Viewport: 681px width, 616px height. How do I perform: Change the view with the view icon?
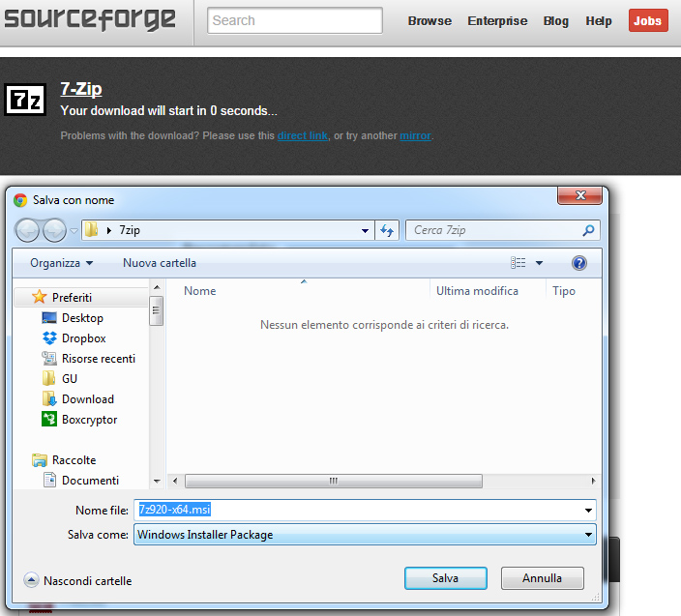[518, 263]
